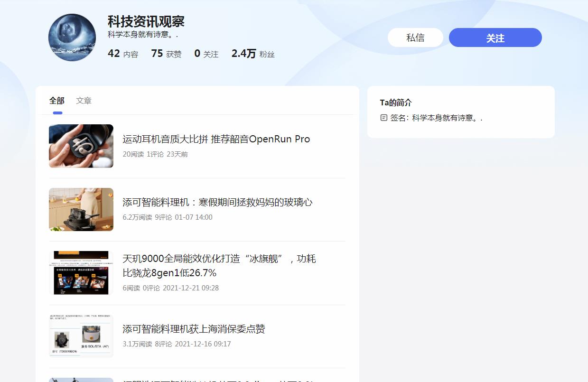Click the 科技资讯观察 account name
588x382 pixels.
(146, 21)
